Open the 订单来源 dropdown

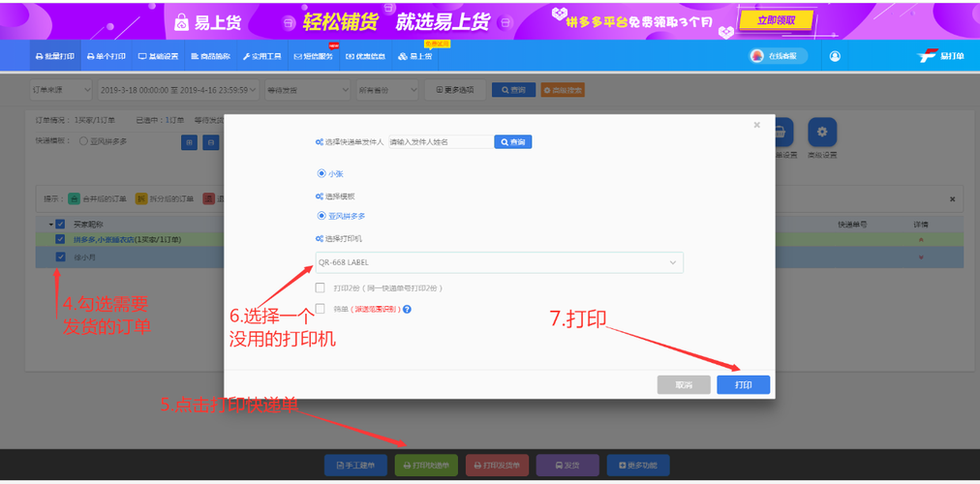pos(61,90)
